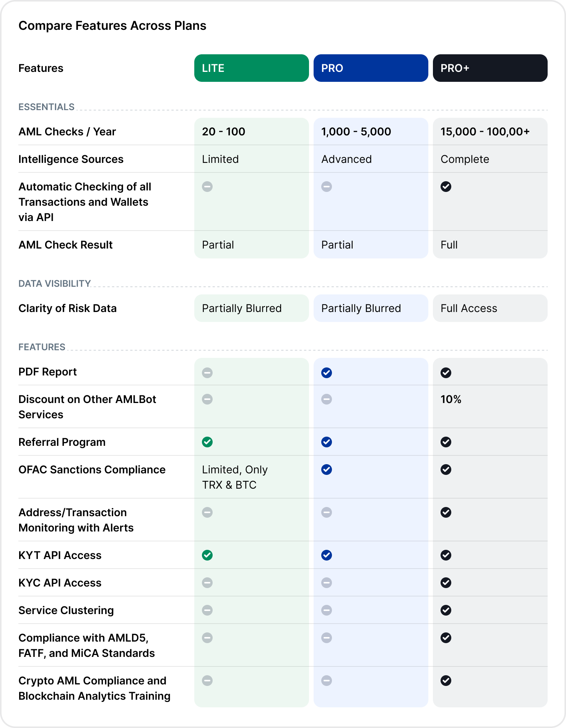Viewport: 566px width, 728px height.
Task: Click PRO+ checkmark for Address/Transaction Monitoring
Action: [x=446, y=512]
